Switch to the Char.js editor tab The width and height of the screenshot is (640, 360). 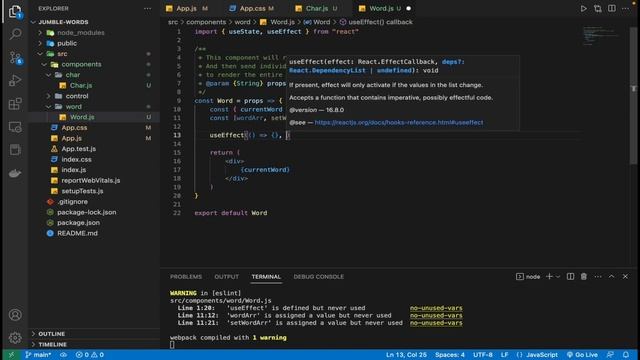pos(317,8)
